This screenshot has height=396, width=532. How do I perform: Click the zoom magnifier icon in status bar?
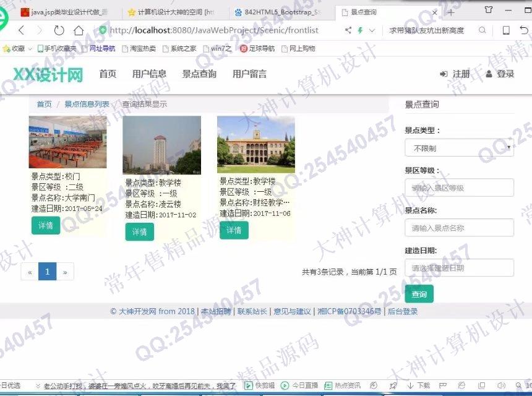[518, 385]
